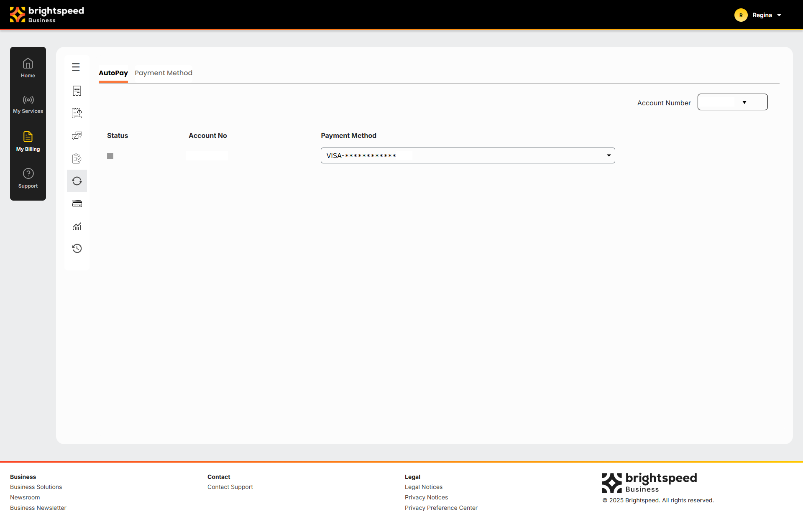Viewport: 803px width, 532px height.
Task: Open the hamburger menu in billing sidebar
Action: click(x=76, y=67)
